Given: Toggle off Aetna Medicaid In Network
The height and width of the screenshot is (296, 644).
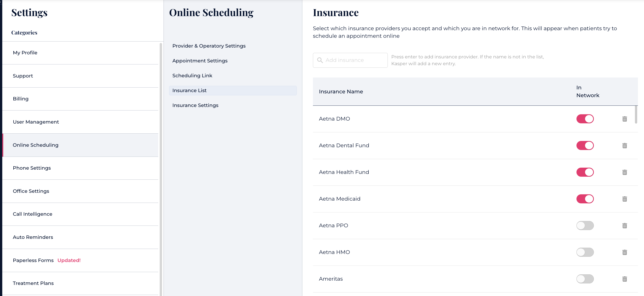Looking at the screenshot, I should pos(585,199).
